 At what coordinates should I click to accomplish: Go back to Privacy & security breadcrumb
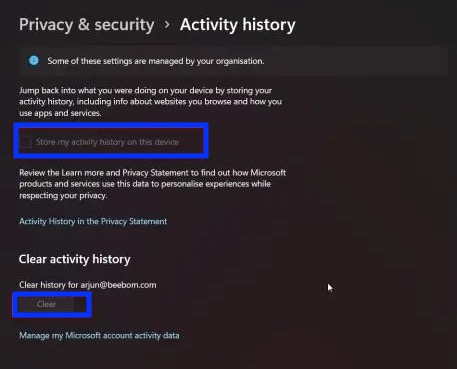click(x=87, y=25)
